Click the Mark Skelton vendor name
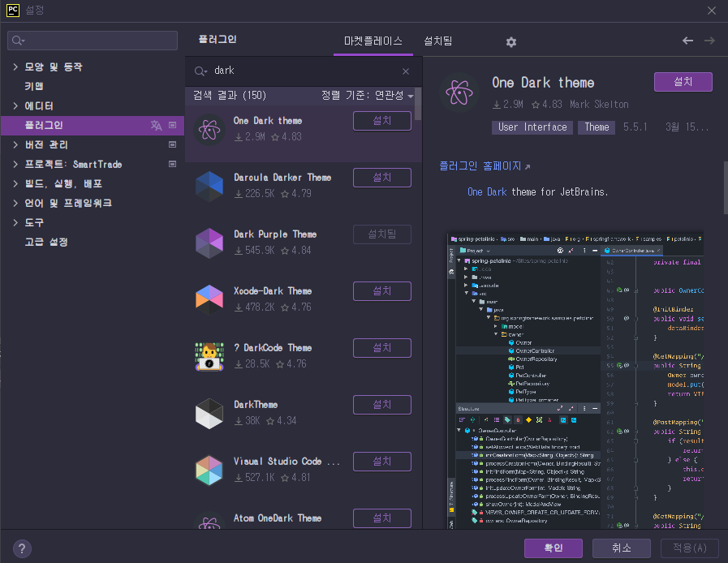This screenshot has width=728, height=563. pos(599,105)
